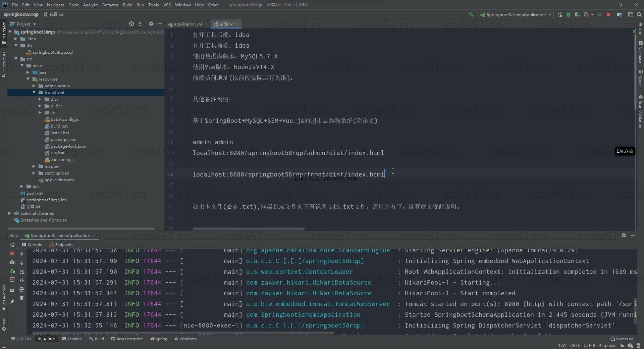Image resolution: width=644 pixels, height=349 pixels.
Task: Click the Debug bug icon in the top toolbar
Action: click(568, 14)
